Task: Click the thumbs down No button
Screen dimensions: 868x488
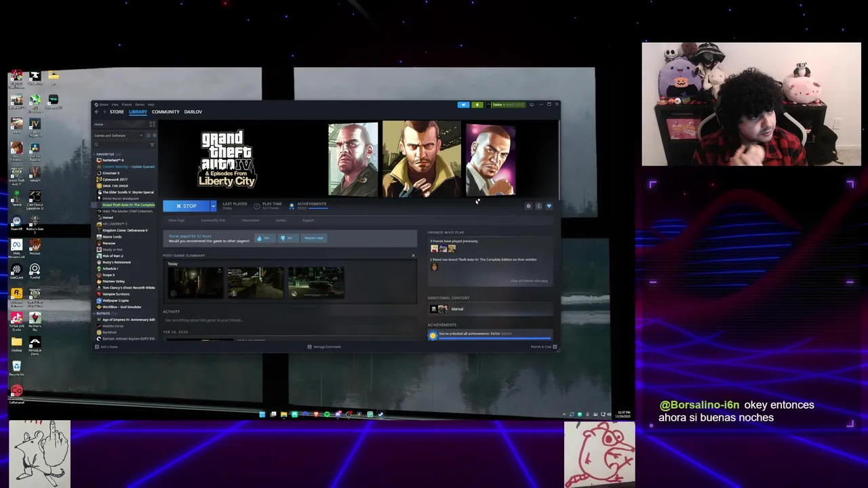Action: (287, 238)
